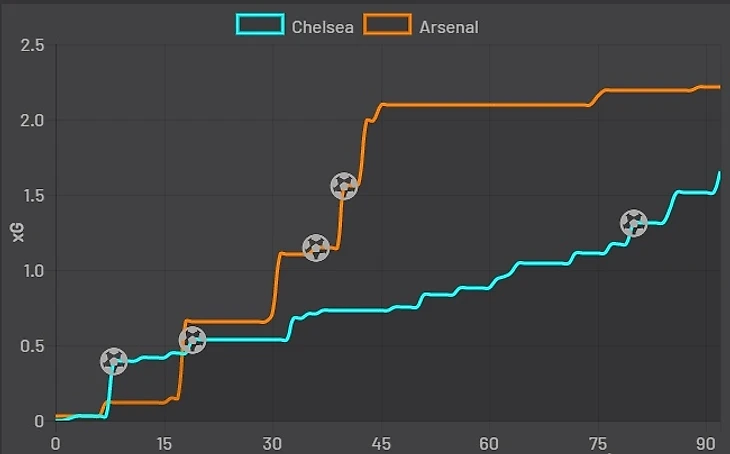
Task: Click the 15 minute x-axis tick label
Action: click(x=163, y=443)
